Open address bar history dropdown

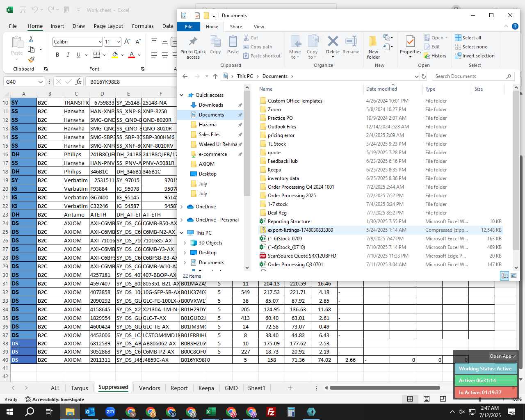point(417,76)
